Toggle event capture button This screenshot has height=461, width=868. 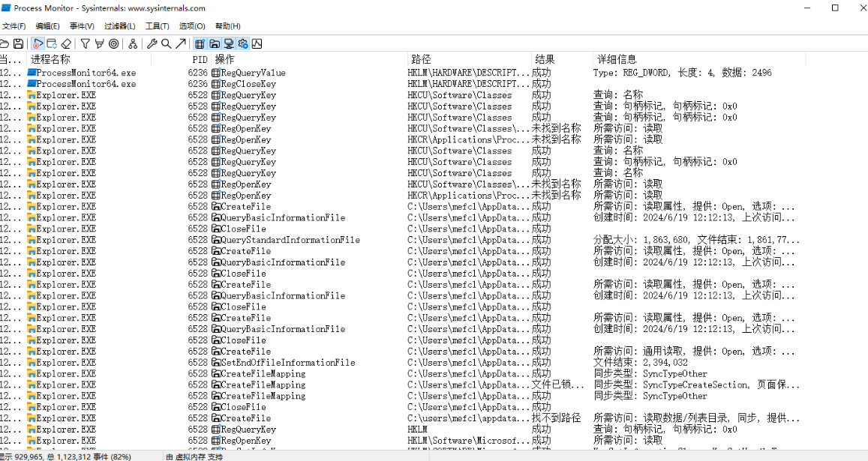[x=38, y=43]
